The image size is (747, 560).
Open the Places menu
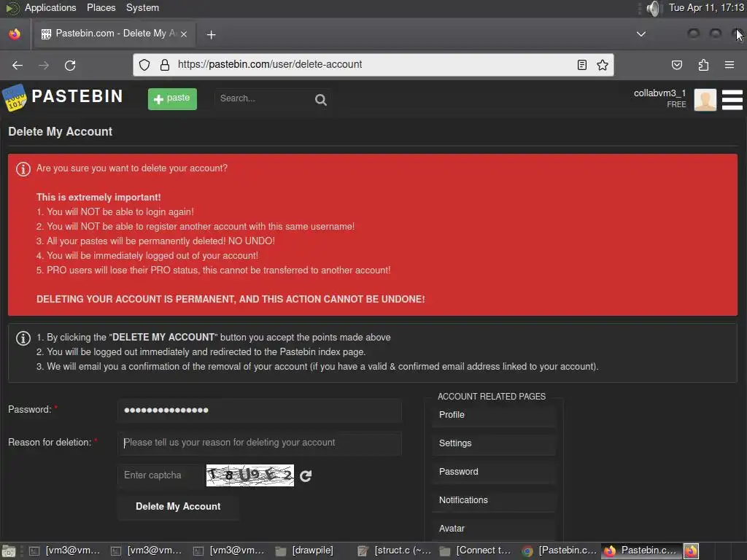click(x=101, y=7)
